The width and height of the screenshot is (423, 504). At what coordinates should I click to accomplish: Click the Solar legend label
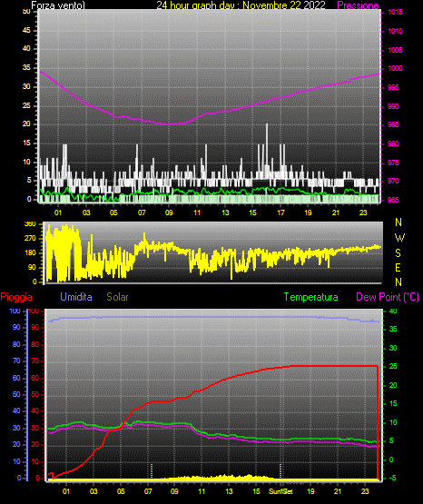click(118, 297)
